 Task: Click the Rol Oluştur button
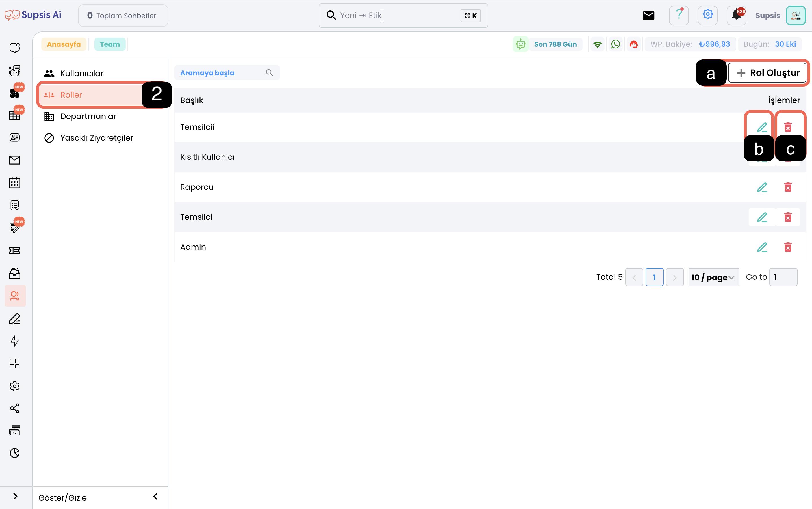point(768,73)
